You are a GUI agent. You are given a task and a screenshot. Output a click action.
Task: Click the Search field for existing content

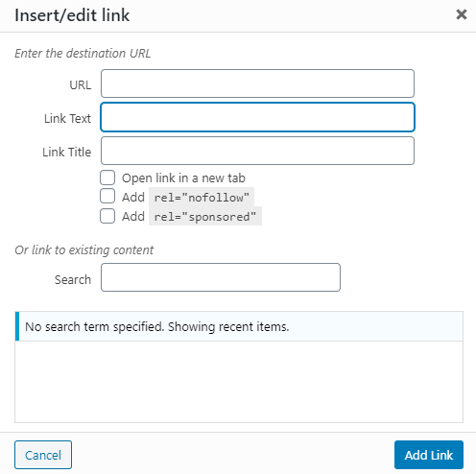pos(221,277)
